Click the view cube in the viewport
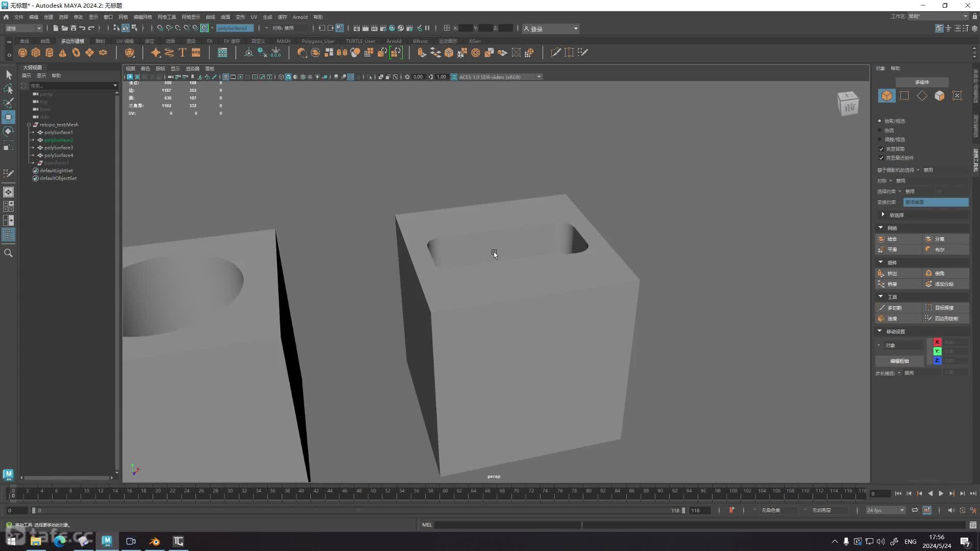980x551 pixels. click(x=848, y=104)
